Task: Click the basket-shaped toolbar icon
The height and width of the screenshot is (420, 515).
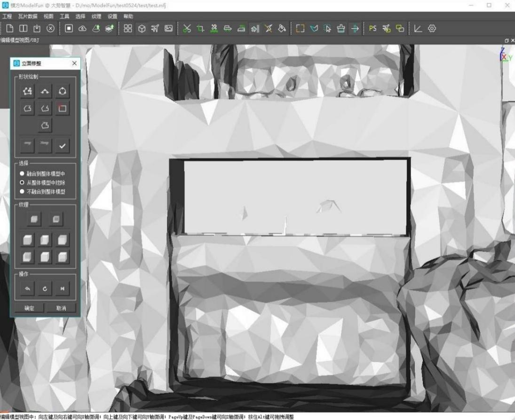Action: [341, 29]
